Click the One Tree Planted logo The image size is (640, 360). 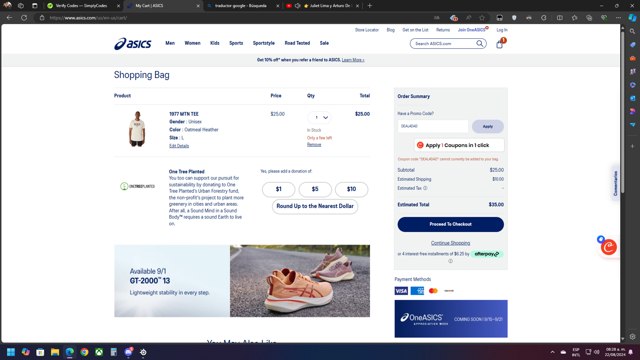138,186
